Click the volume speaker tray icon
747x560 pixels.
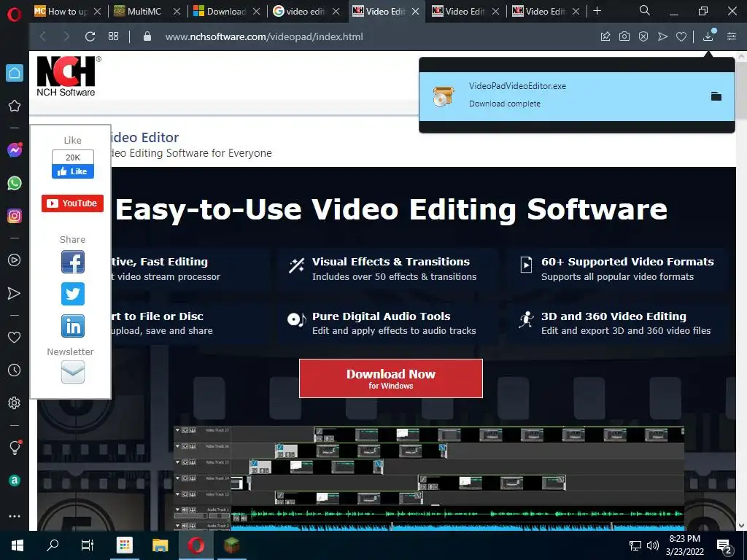[653, 545]
